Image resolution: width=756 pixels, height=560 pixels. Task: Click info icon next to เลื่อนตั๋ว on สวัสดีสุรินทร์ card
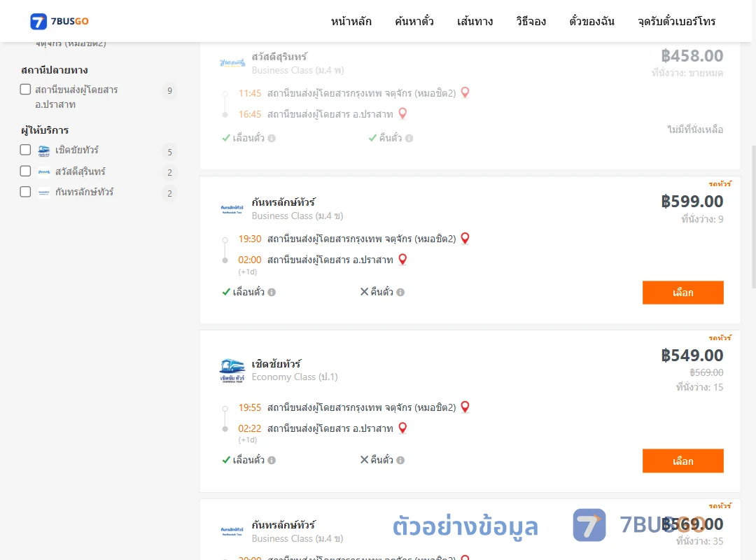[272, 139]
